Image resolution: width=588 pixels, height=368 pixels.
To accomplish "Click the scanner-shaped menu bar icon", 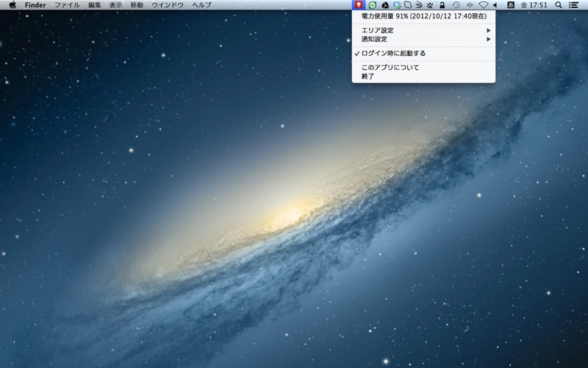I will (419, 5).
